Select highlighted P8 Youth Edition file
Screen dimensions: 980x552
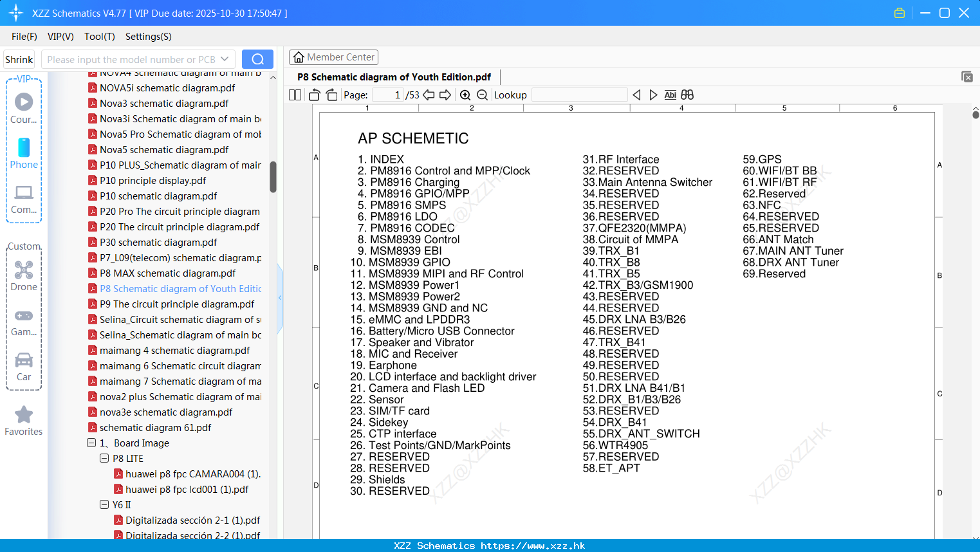pyautogui.click(x=174, y=289)
